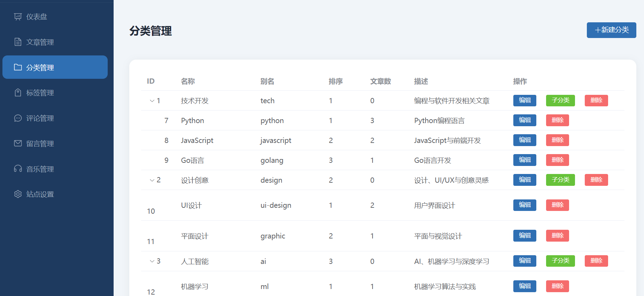Screen dimensions: 644x296
Task: Edit the 人工智能 category
Action: coord(525,261)
